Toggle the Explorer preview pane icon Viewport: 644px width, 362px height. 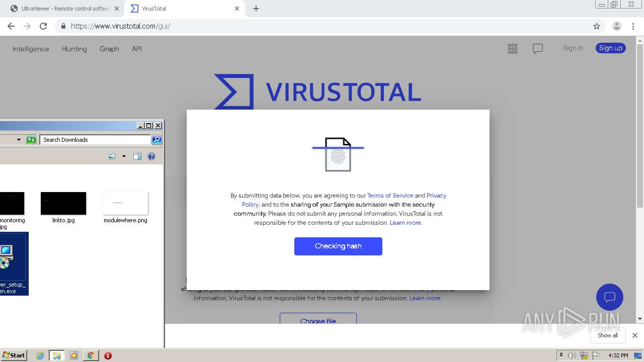(x=137, y=156)
